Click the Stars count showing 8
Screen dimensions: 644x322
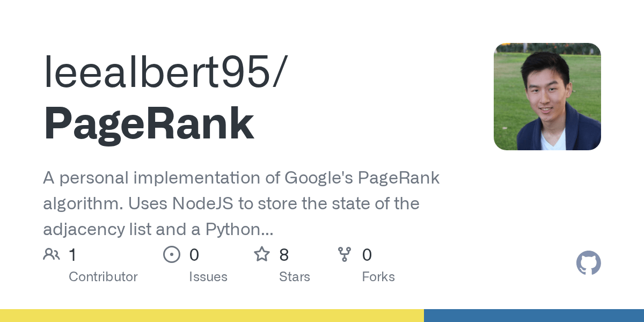(284, 255)
